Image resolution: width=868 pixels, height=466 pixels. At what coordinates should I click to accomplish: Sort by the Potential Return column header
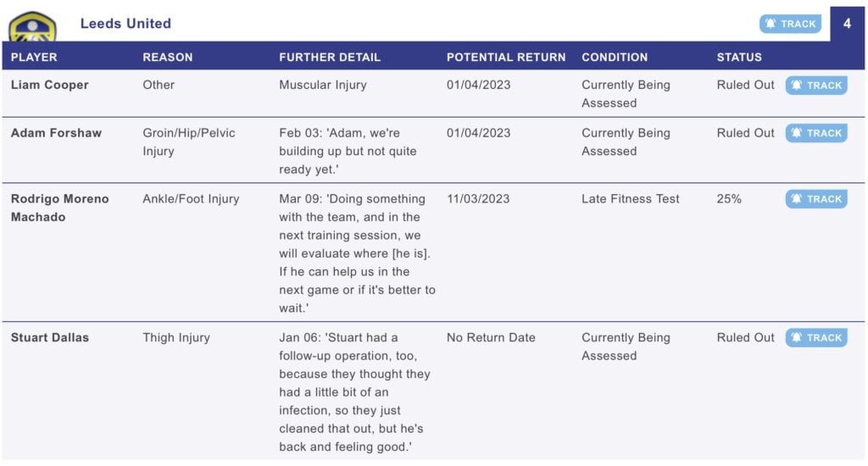click(506, 57)
